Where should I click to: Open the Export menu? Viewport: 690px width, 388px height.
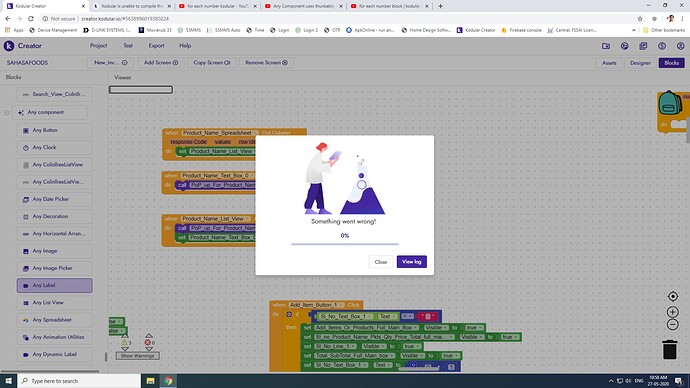156,46
